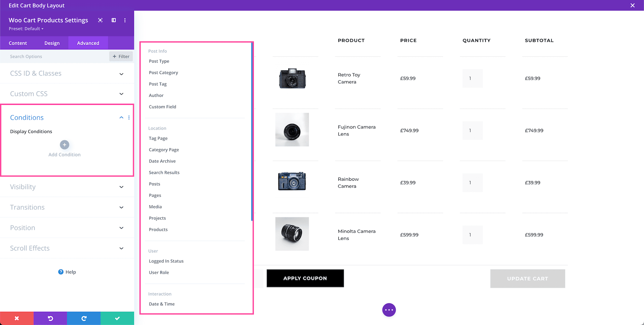
Task: Click the focus/search module icon in header
Action: (100, 20)
